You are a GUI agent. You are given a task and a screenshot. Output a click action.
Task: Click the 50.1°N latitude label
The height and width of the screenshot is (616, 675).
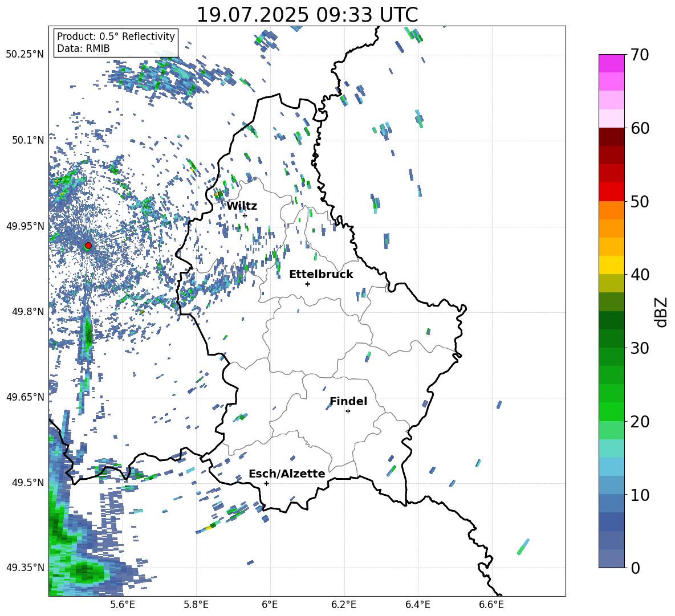pyautogui.click(x=28, y=140)
